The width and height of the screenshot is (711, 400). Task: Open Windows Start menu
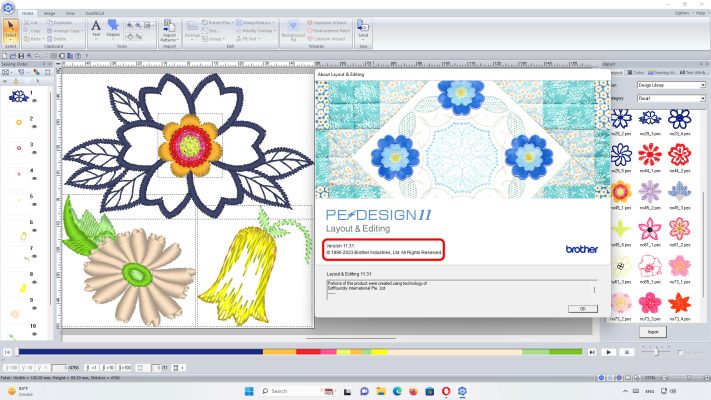(249, 391)
